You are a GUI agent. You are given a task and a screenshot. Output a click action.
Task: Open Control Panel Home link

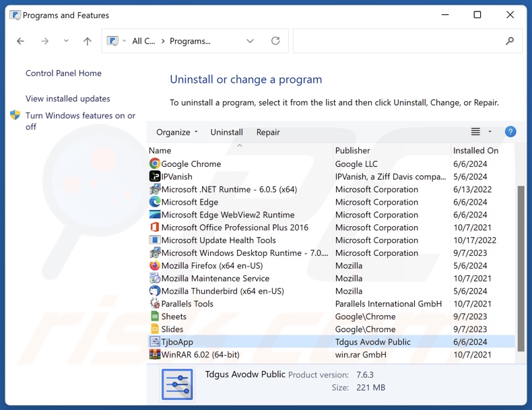click(x=63, y=73)
